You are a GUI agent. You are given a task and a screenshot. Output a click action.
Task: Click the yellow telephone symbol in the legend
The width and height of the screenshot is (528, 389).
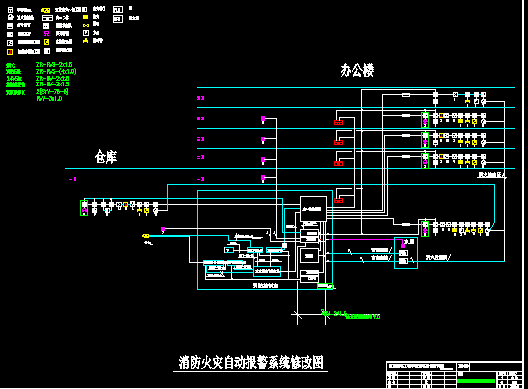click(86, 41)
